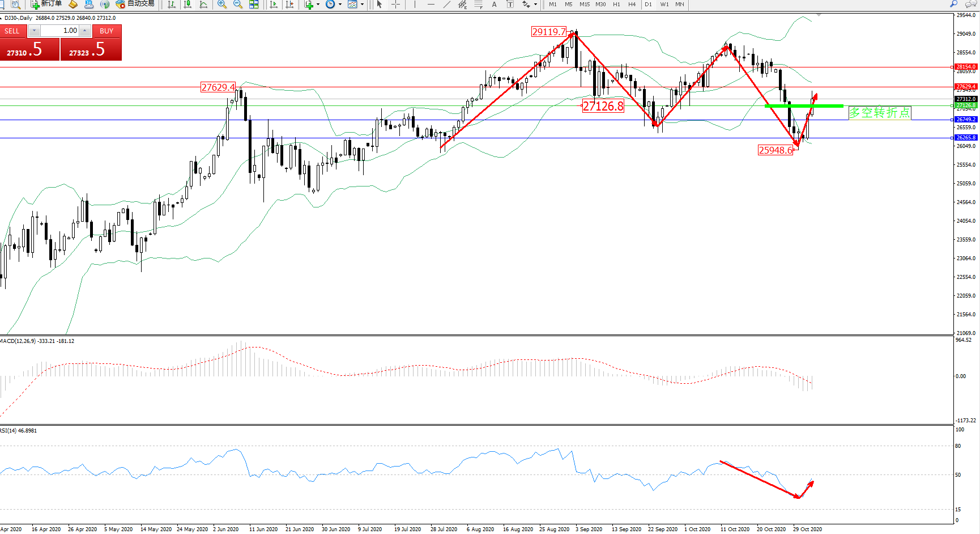
Task: Select the W1 timeframe
Action: (x=664, y=4)
